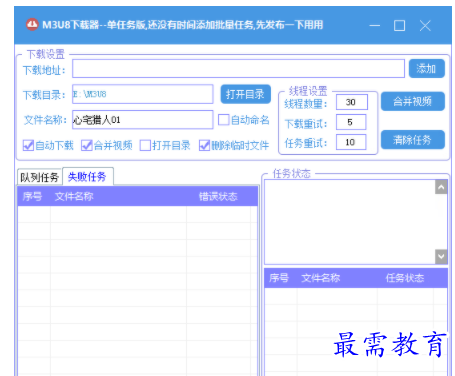
Task: Switch to the 队列任务 tab
Action: point(40,177)
